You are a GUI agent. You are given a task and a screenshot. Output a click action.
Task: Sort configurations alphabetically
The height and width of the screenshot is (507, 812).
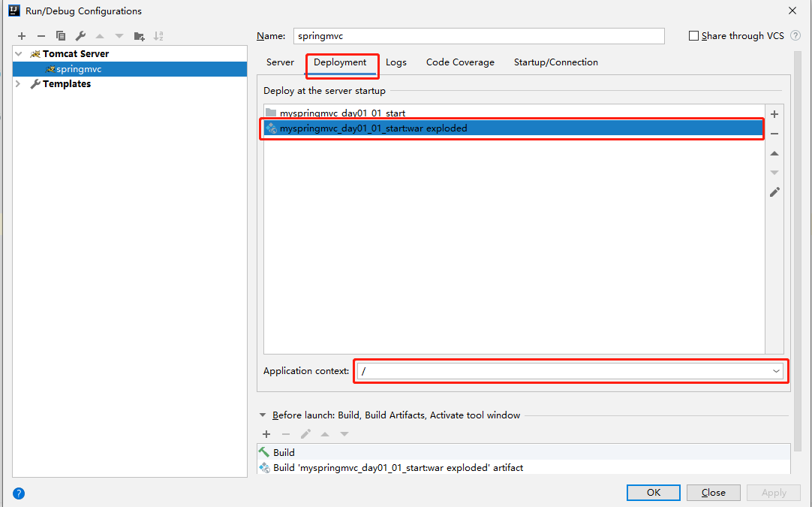pos(158,36)
